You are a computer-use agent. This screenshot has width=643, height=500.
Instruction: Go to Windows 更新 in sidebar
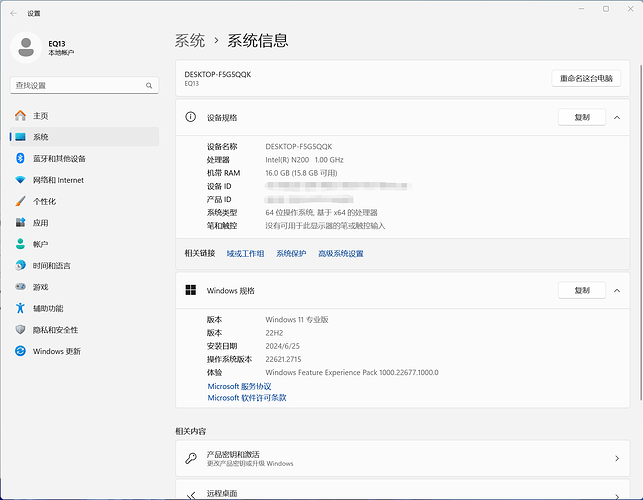click(x=56, y=351)
